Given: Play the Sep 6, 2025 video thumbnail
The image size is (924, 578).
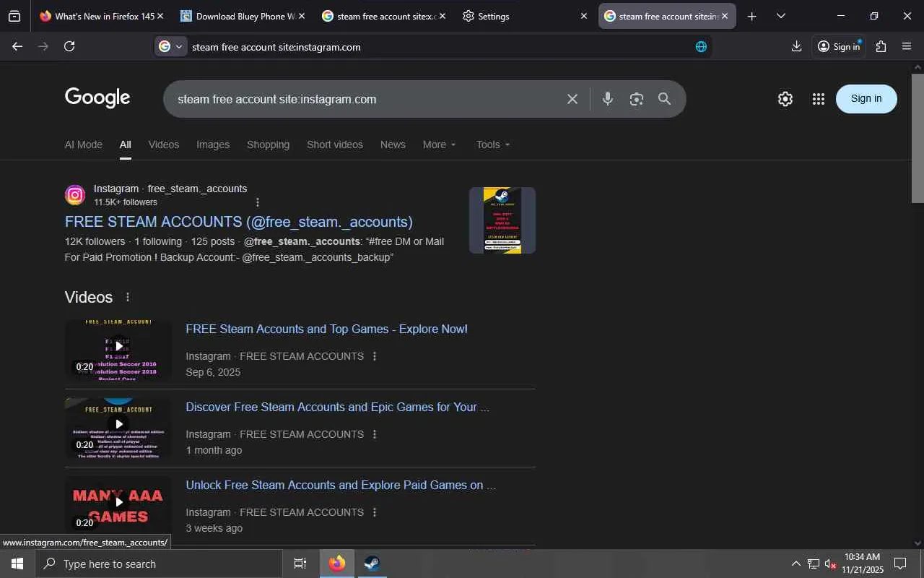Looking at the screenshot, I should tap(118, 350).
